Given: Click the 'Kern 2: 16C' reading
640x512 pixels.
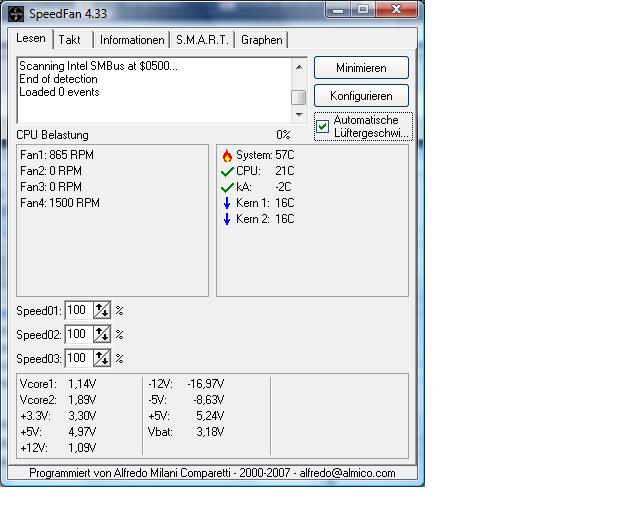Looking at the screenshot, I should coord(265,219).
